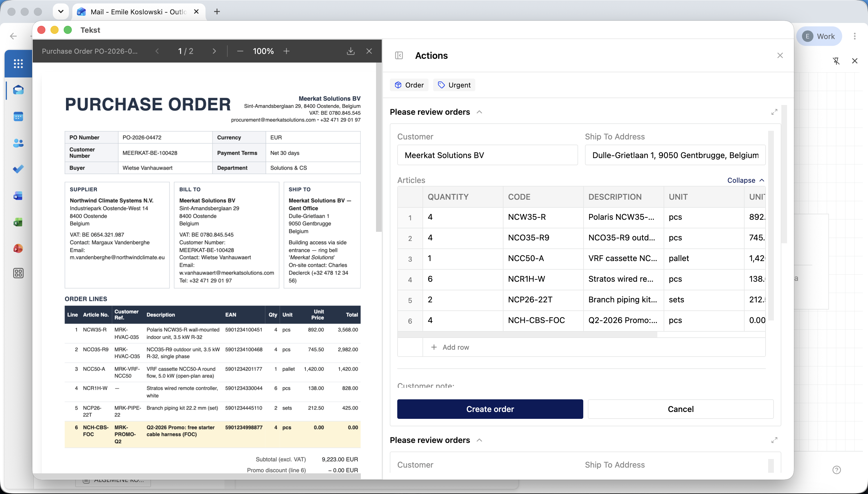
Task: Launch PowerPoint from the Outlook sidebar
Action: coord(18,249)
